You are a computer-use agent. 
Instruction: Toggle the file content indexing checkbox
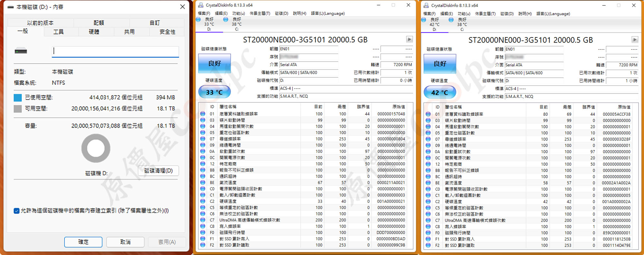pos(17,211)
